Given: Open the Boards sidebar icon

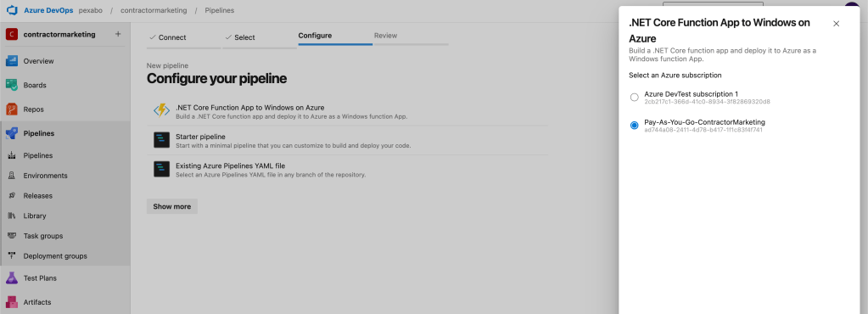Looking at the screenshot, I should [12, 85].
